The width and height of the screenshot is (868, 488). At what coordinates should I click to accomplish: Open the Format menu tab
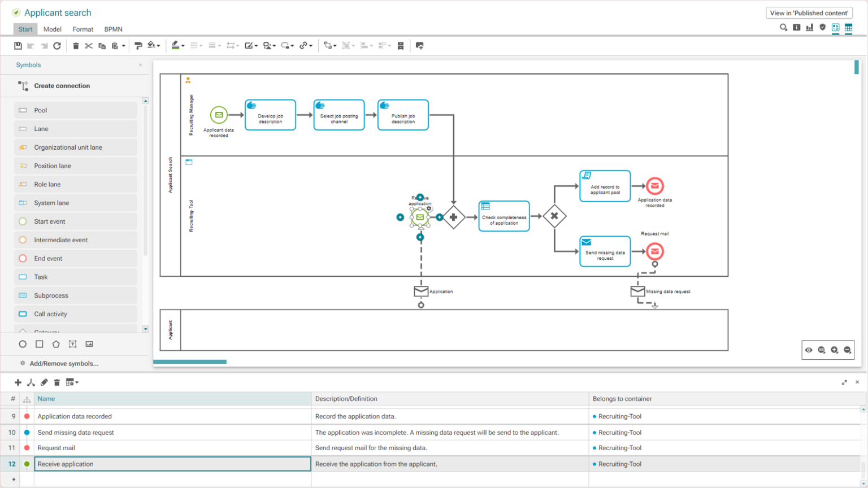click(x=83, y=29)
